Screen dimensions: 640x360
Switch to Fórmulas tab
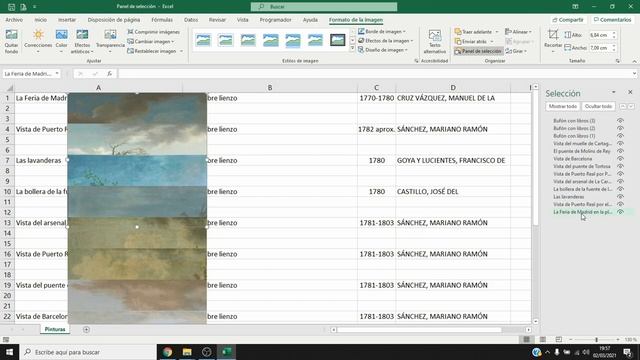(162, 20)
